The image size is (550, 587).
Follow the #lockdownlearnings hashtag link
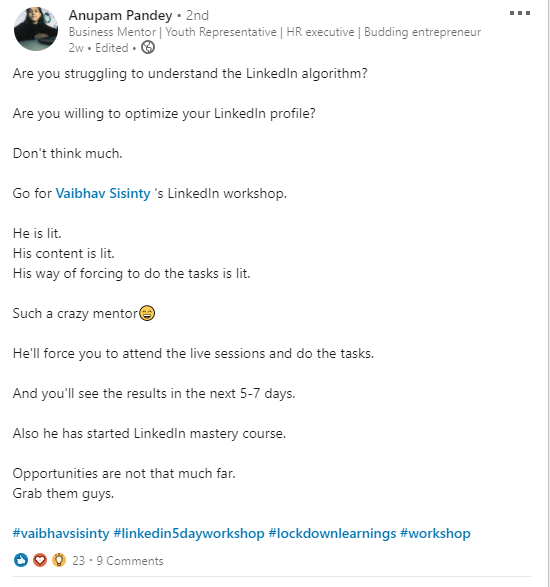point(332,533)
